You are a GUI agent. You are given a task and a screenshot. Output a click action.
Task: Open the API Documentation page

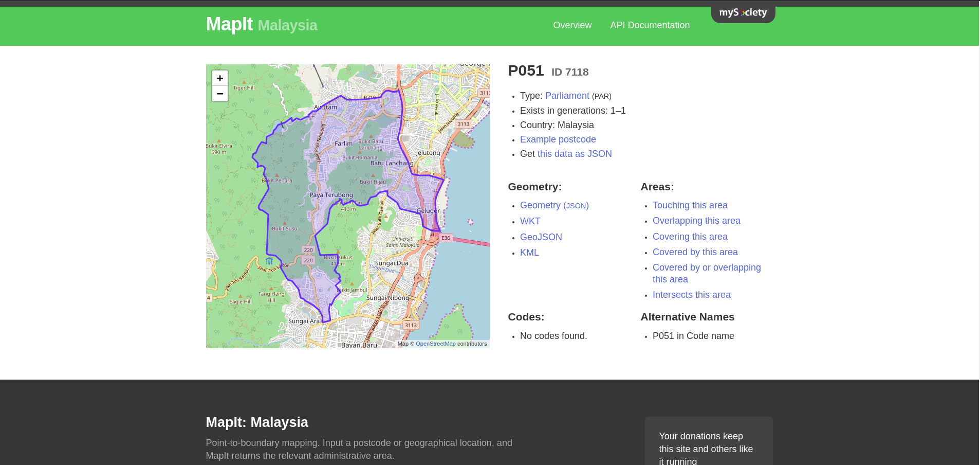point(650,25)
